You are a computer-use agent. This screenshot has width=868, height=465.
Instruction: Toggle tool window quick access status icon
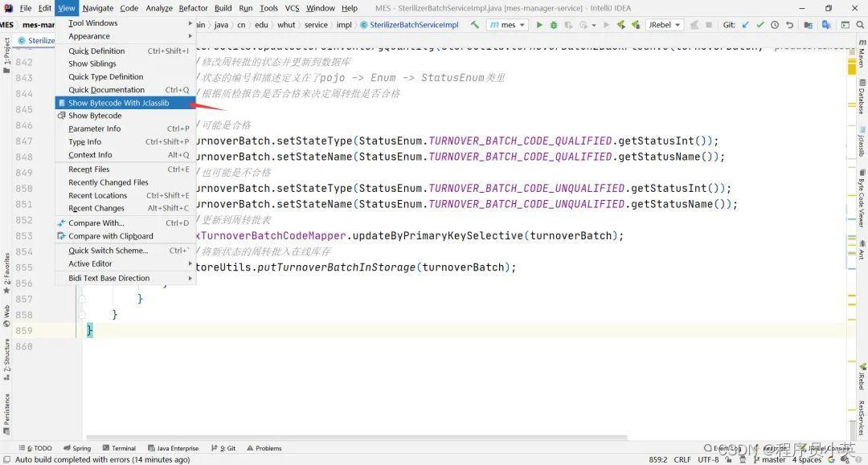[6, 459]
